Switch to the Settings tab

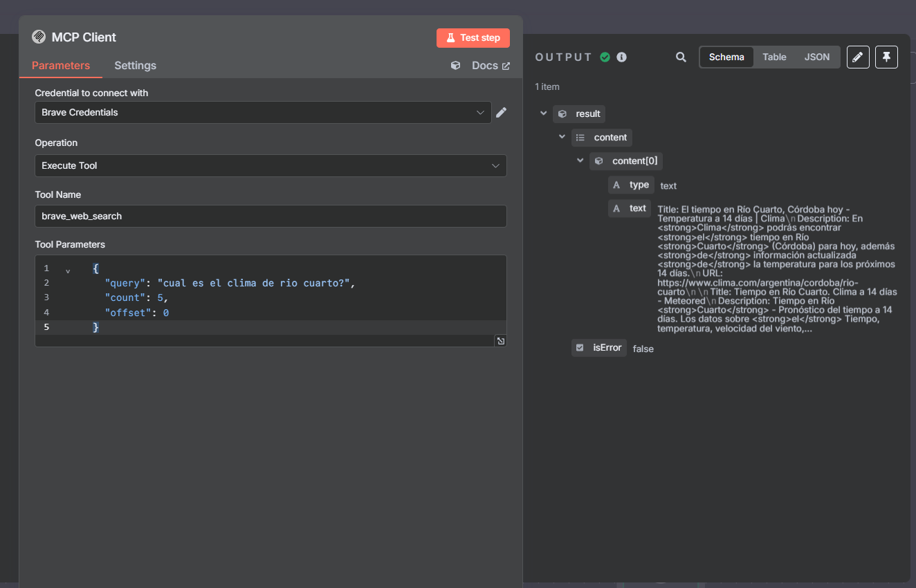click(136, 66)
